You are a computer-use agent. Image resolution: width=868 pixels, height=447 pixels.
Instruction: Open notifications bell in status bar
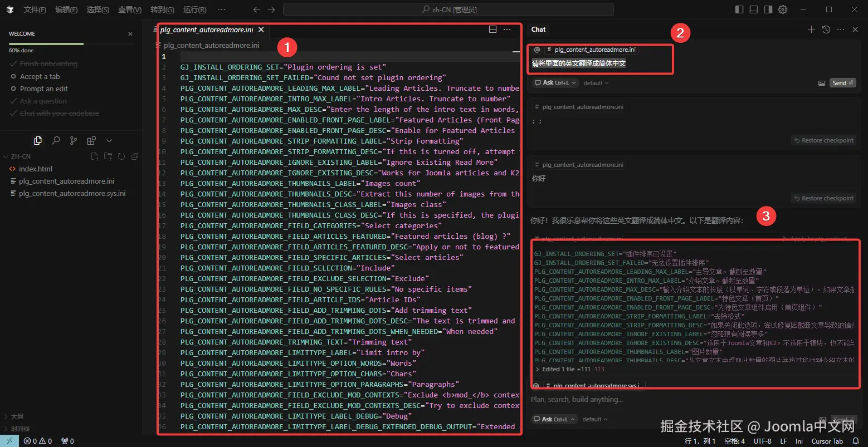(x=857, y=441)
